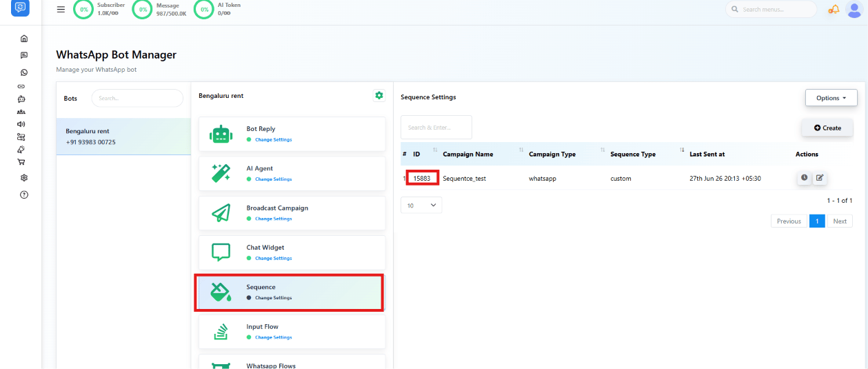Click the Sequentce_test campaign name
The height and width of the screenshot is (369, 868).
pos(464,178)
